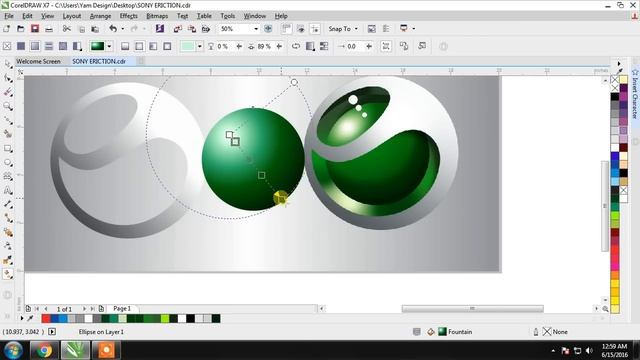Click the Paste toolbar icon
This screenshot has width=640, height=360.
pyautogui.click(x=95, y=29)
